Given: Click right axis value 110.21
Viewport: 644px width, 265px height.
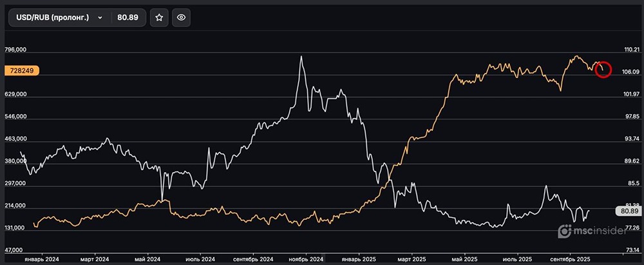Looking at the screenshot, I should 632,50.
